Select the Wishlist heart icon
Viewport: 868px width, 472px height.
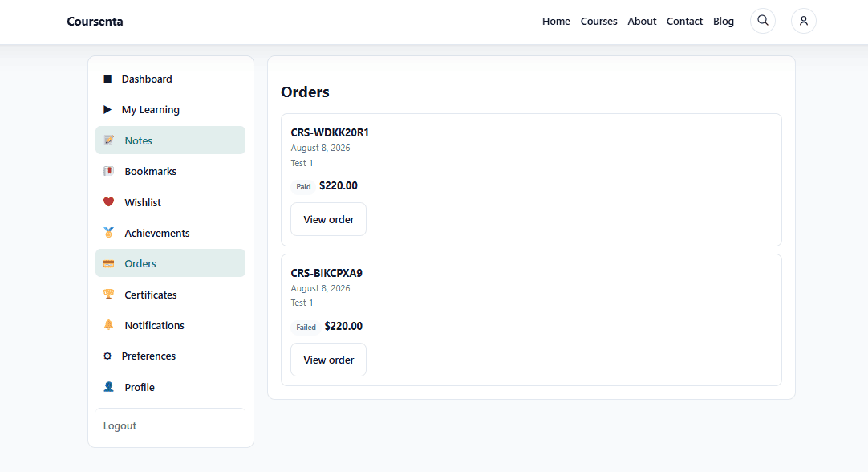point(108,202)
